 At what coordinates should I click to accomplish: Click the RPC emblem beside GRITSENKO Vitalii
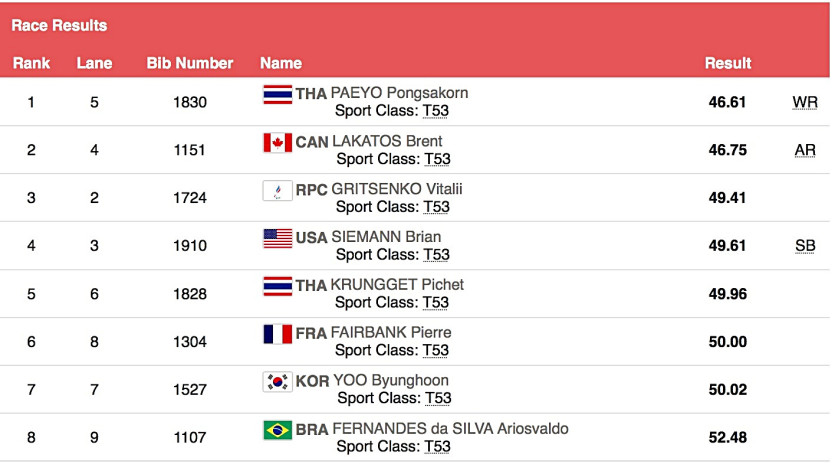277,190
